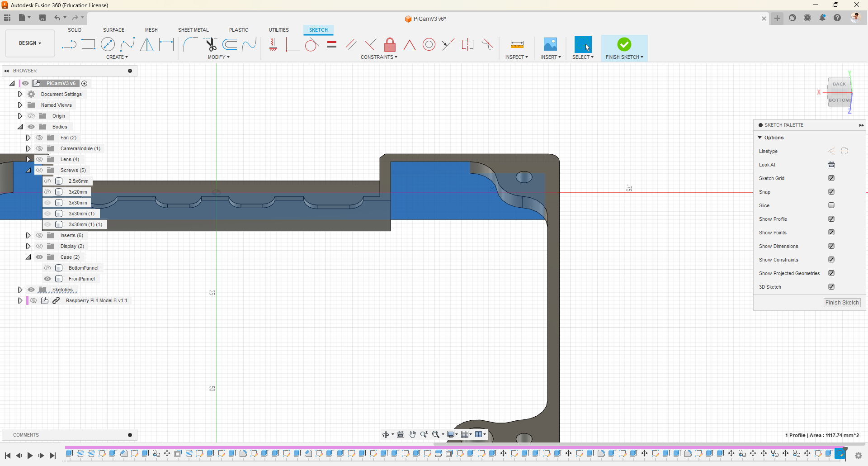Apply the Tangent constraint
868x466 pixels.
[311, 44]
